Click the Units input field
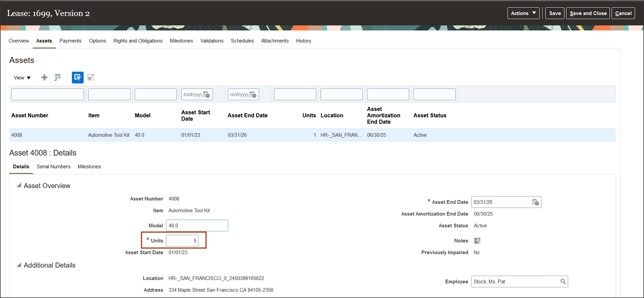Image resolution: width=644 pixels, height=298 pixels. tap(182, 241)
